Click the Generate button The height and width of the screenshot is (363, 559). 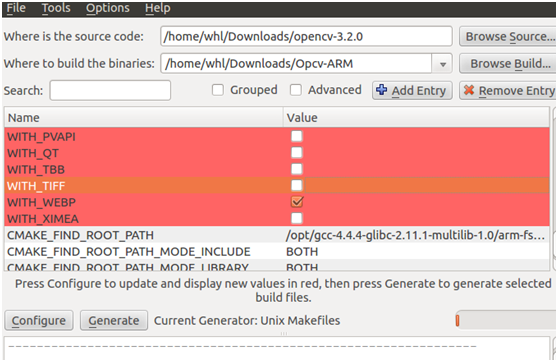tap(114, 321)
